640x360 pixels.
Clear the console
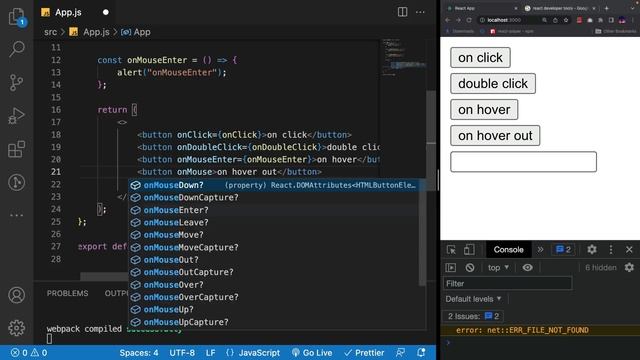click(x=470, y=268)
